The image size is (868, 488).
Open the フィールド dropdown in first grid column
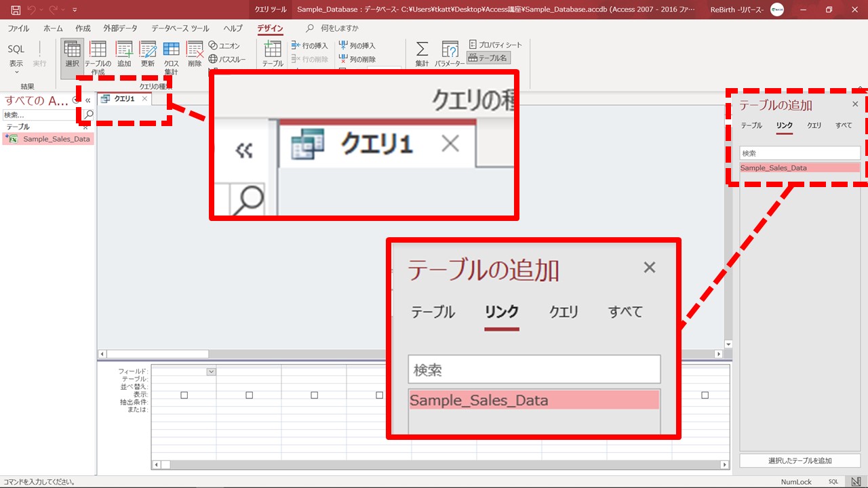(x=211, y=371)
